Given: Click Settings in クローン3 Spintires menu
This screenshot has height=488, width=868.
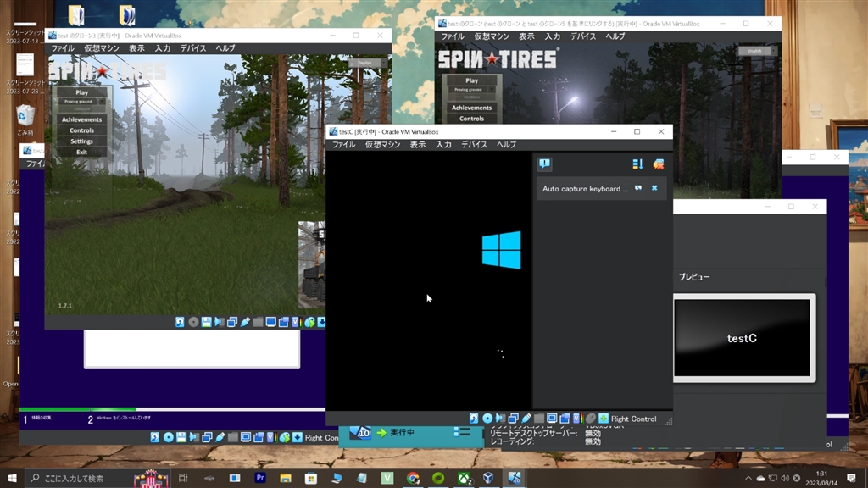Looking at the screenshot, I should (81, 141).
